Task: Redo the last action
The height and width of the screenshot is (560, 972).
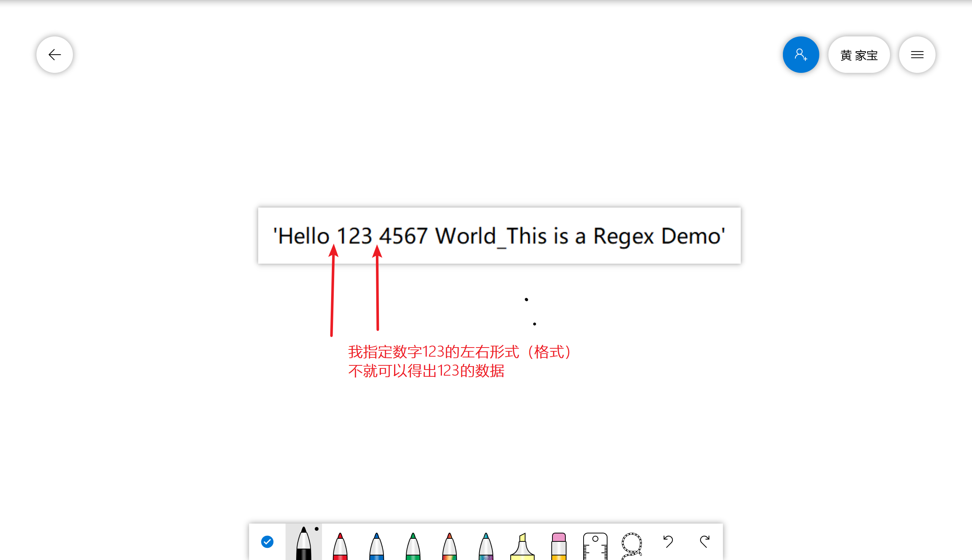Action: [x=705, y=541]
